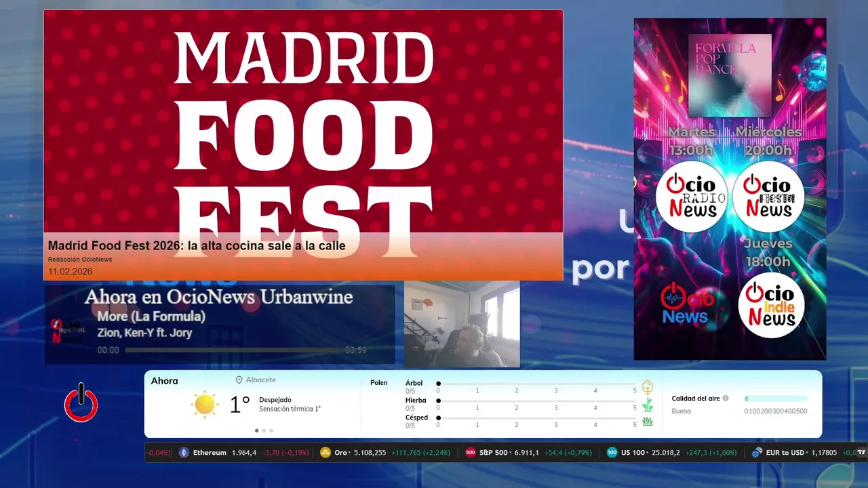Click the Ocio Indie News circle logo
The height and width of the screenshot is (488, 868).
(x=772, y=304)
